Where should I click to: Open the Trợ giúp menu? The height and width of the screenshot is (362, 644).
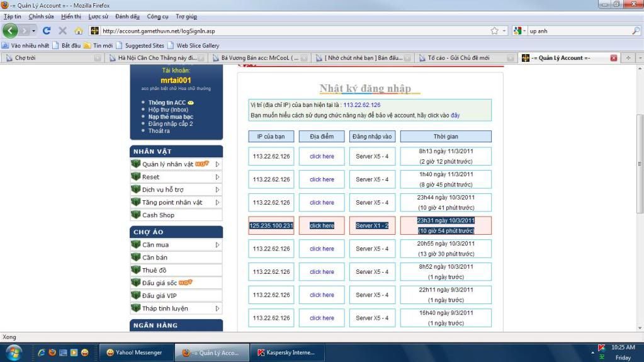(x=186, y=16)
